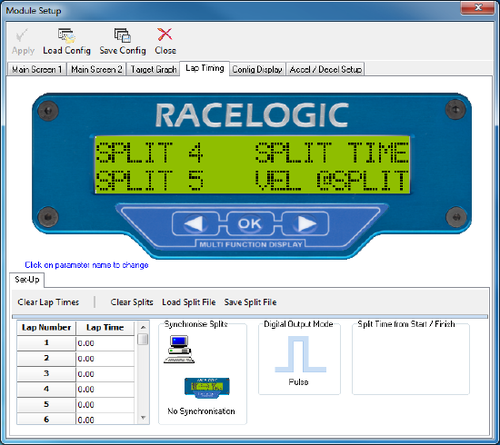Click the Pulse label

(298, 382)
